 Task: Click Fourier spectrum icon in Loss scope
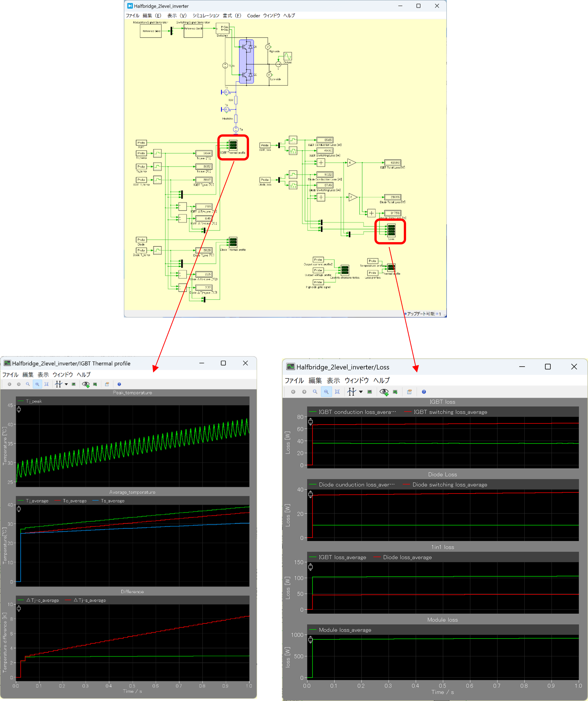click(370, 392)
